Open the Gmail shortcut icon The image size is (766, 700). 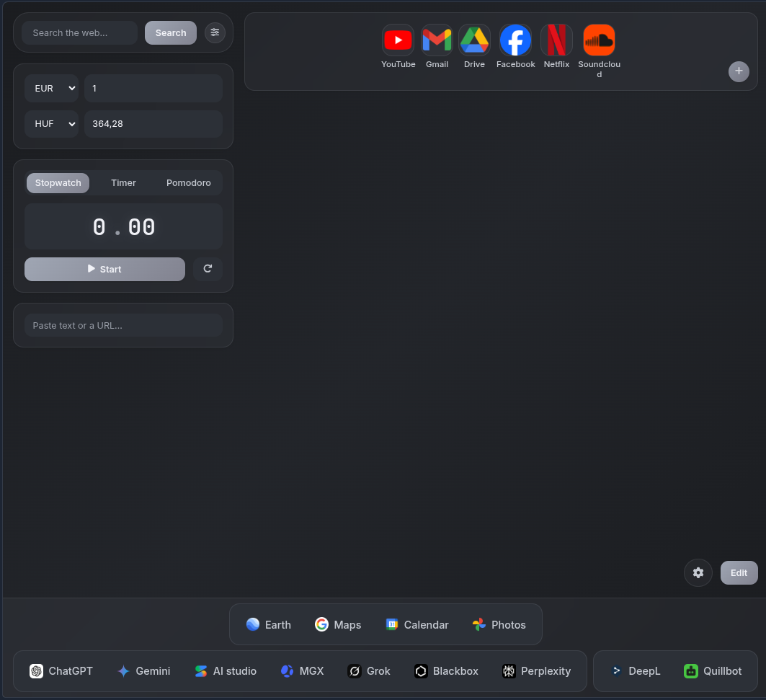click(x=437, y=40)
